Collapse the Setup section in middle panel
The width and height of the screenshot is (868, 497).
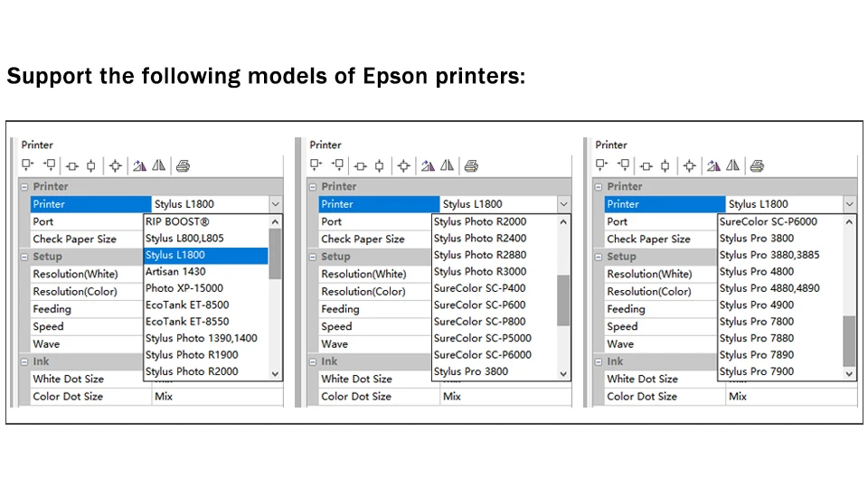[x=313, y=257]
